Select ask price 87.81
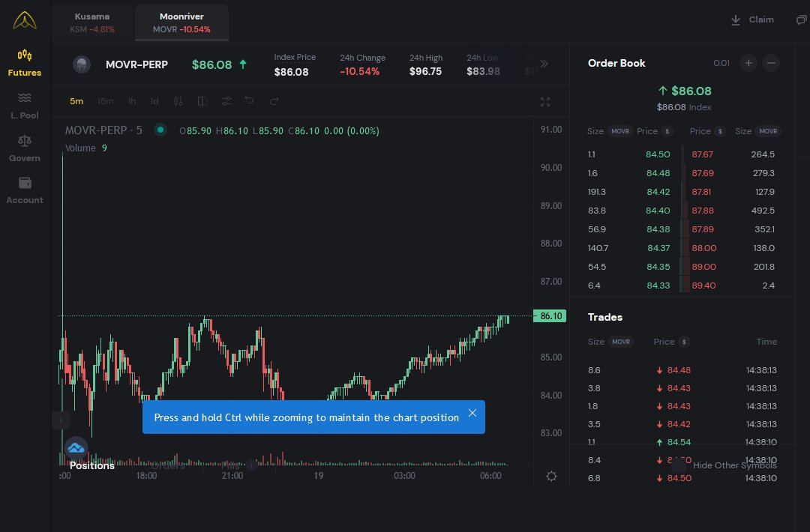The height and width of the screenshot is (532, 810). 701,192
